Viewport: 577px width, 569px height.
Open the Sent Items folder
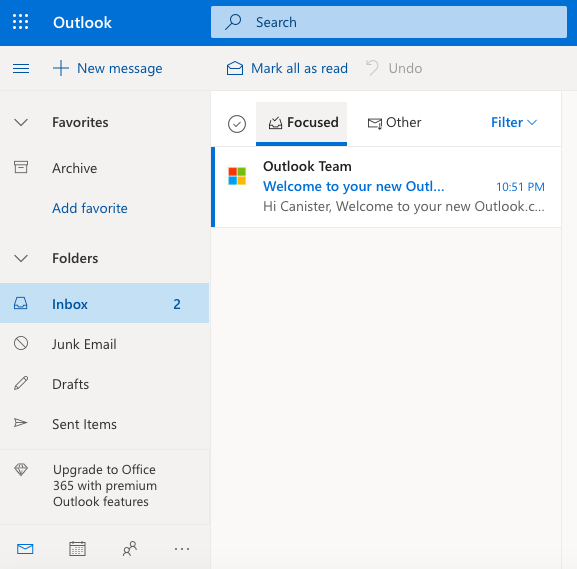tap(105, 424)
